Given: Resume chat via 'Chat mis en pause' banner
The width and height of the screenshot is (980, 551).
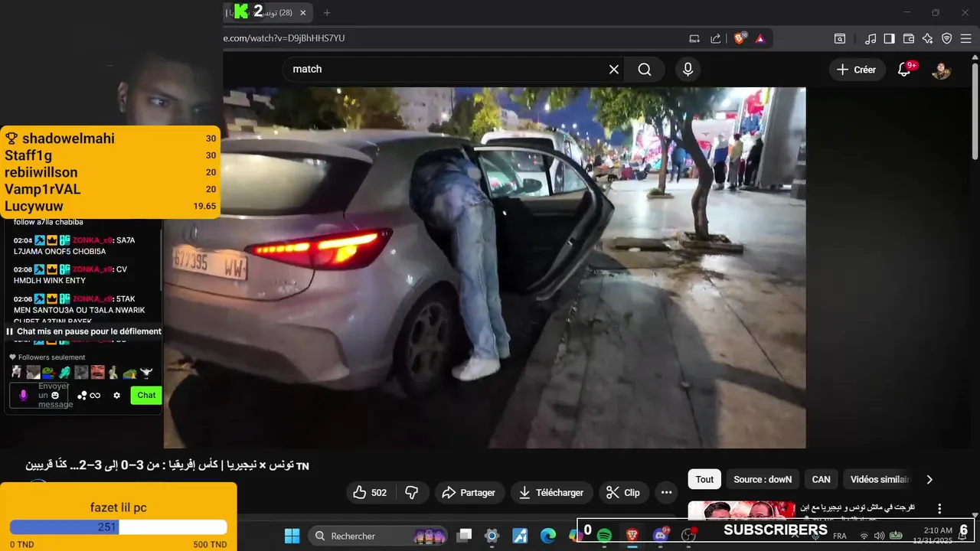Looking at the screenshot, I should pos(84,331).
